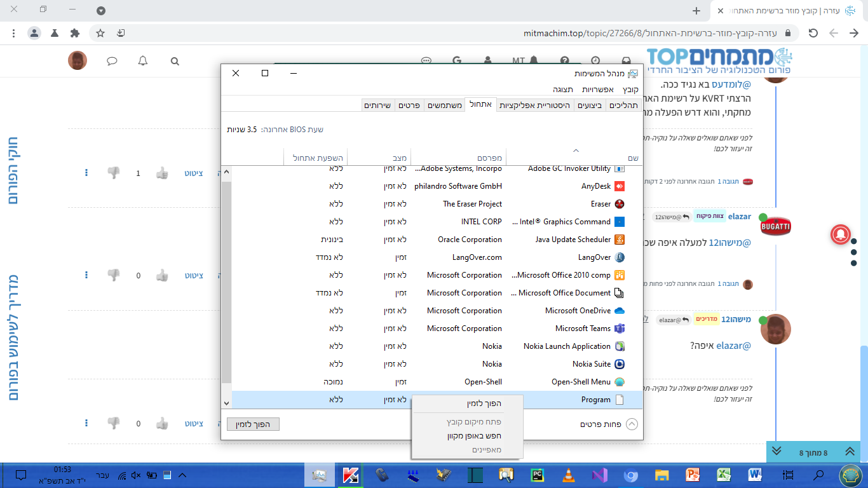This screenshot has width=868, height=488.
Task: Open the 'תצוגה' menu
Action: pos(562,90)
